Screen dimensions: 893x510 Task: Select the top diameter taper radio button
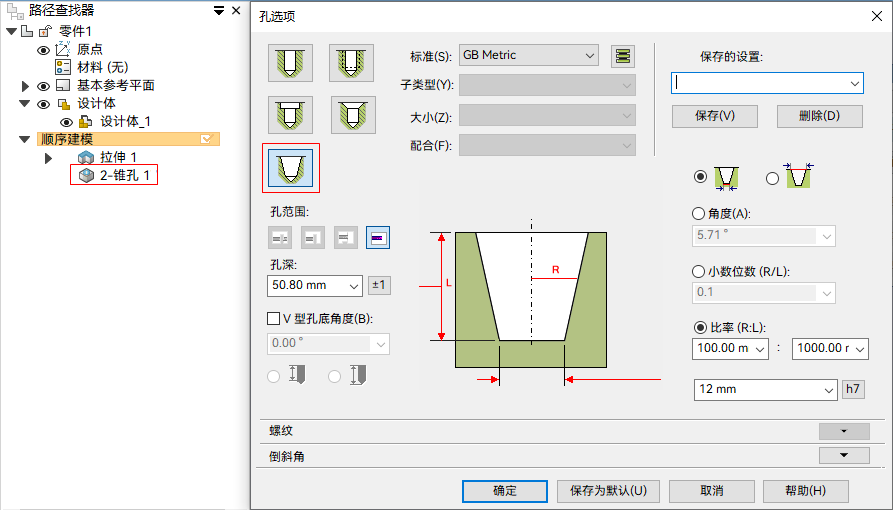click(772, 178)
